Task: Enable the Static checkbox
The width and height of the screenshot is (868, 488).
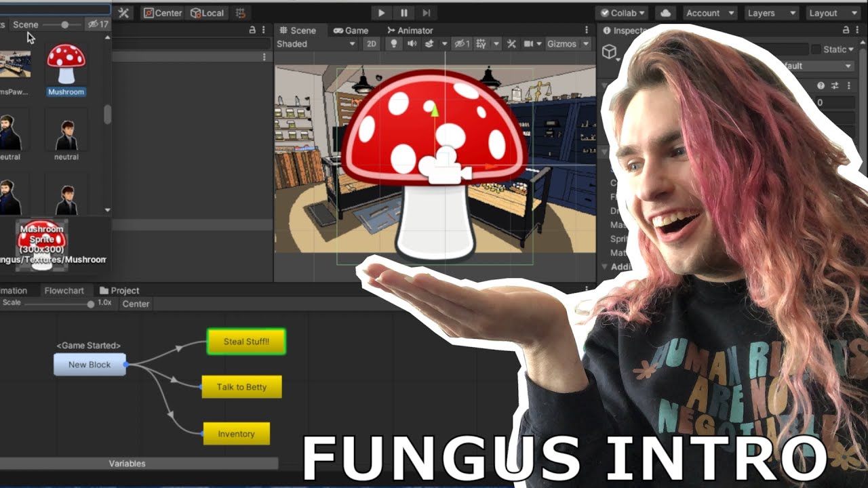Action: click(814, 49)
